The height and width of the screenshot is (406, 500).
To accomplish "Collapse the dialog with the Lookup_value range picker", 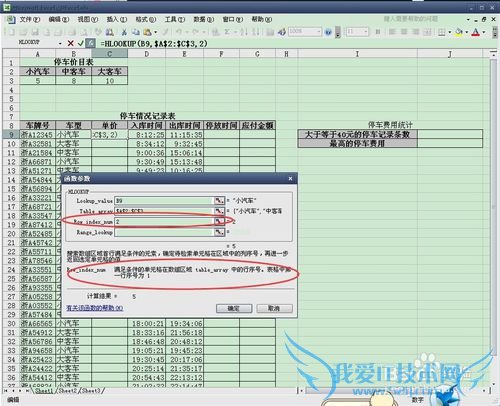I will click(219, 200).
